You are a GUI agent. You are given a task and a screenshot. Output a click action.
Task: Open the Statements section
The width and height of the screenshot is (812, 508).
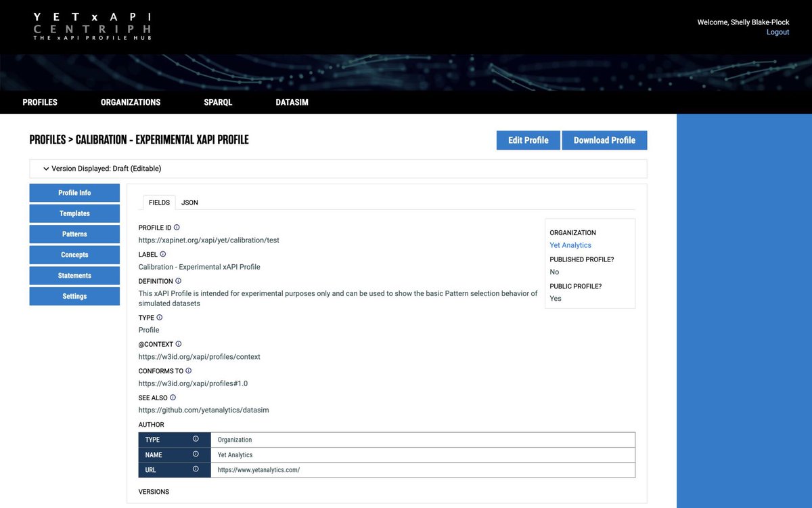(x=74, y=276)
